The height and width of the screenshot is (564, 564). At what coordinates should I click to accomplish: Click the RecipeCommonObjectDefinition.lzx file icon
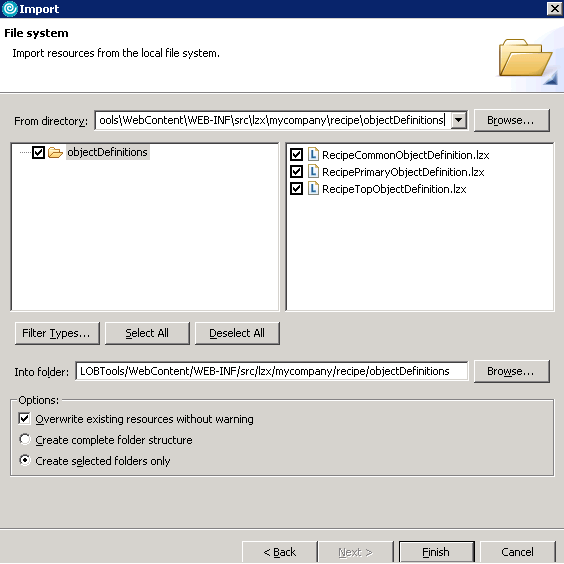coord(313,155)
